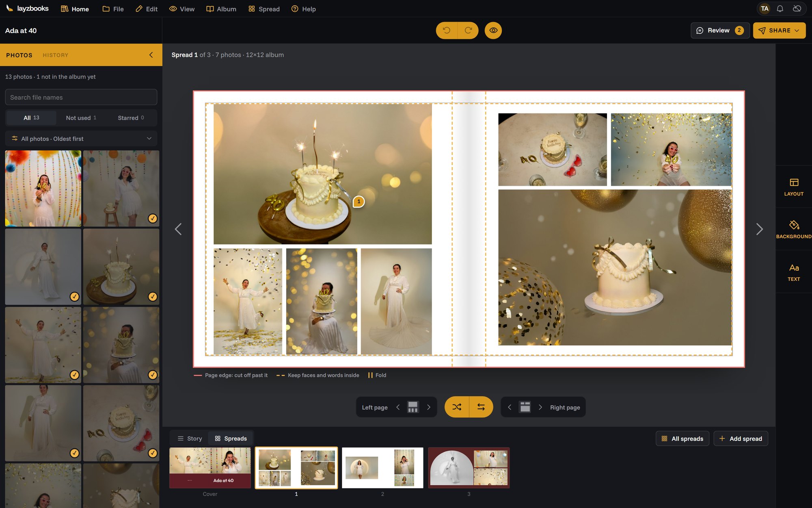
Task: Open the notifications bell
Action: 780,9
